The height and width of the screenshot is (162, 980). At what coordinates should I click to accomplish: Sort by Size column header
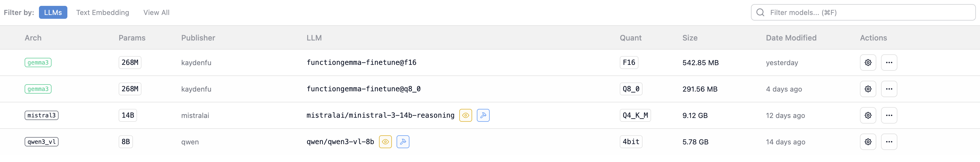coord(690,38)
